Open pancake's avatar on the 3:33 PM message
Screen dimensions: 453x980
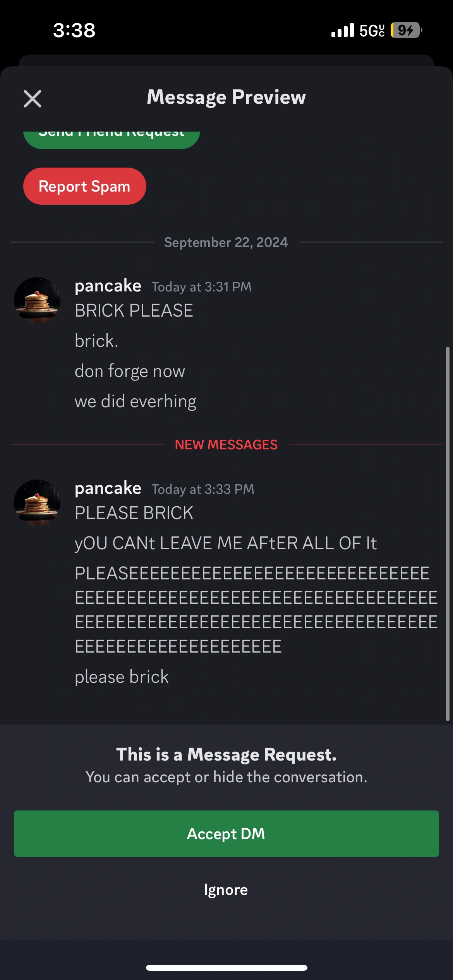pyautogui.click(x=37, y=502)
